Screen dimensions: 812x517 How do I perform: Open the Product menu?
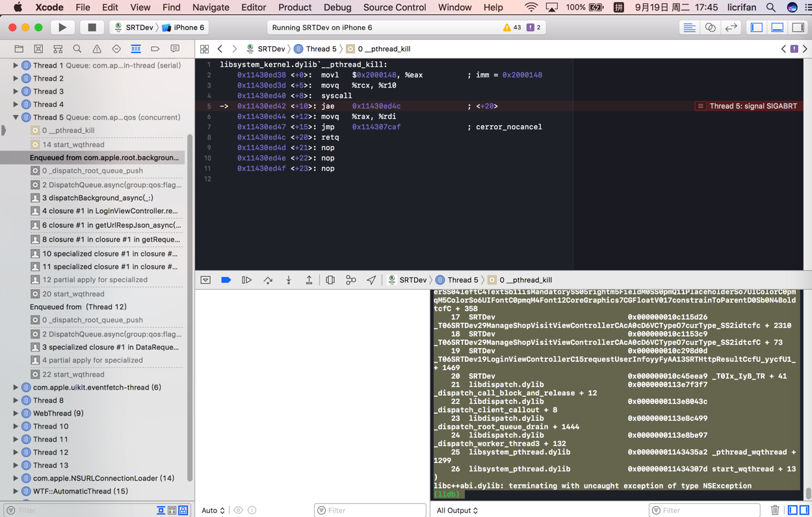coord(295,7)
